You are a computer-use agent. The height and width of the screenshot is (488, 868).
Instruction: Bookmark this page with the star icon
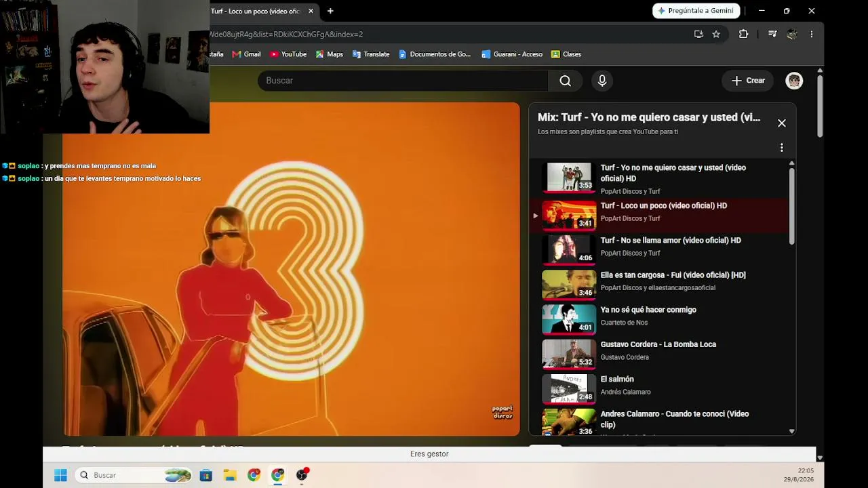(x=716, y=34)
